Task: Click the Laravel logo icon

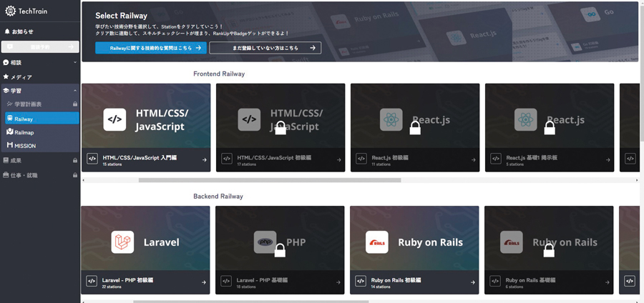Action: point(122,242)
